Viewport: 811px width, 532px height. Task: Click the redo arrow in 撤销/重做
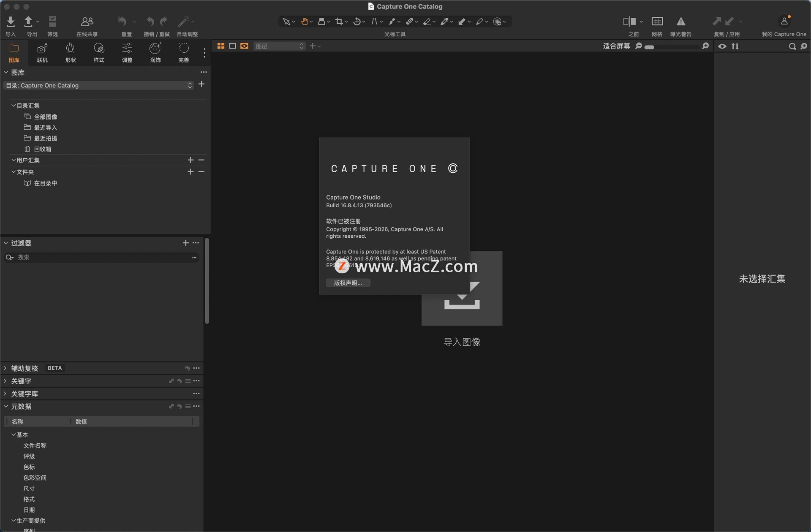(x=163, y=21)
